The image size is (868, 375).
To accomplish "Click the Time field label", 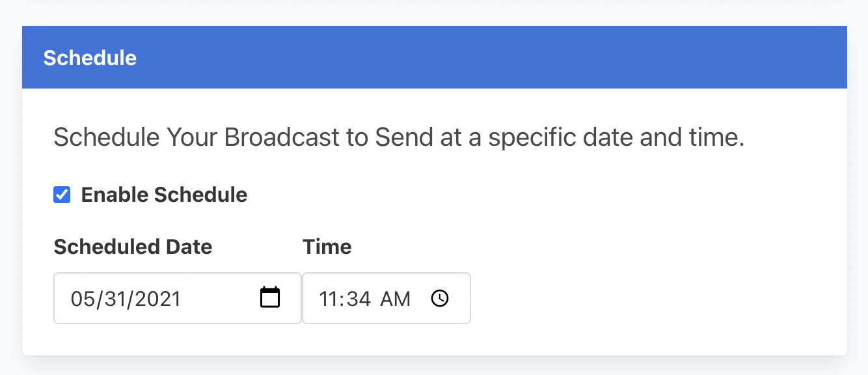I will click(x=327, y=247).
